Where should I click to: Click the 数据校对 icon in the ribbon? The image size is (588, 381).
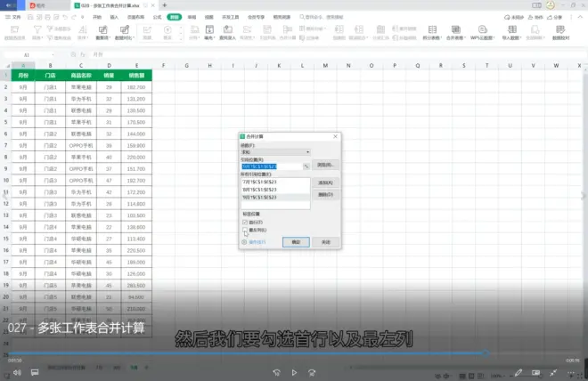coord(561,30)
